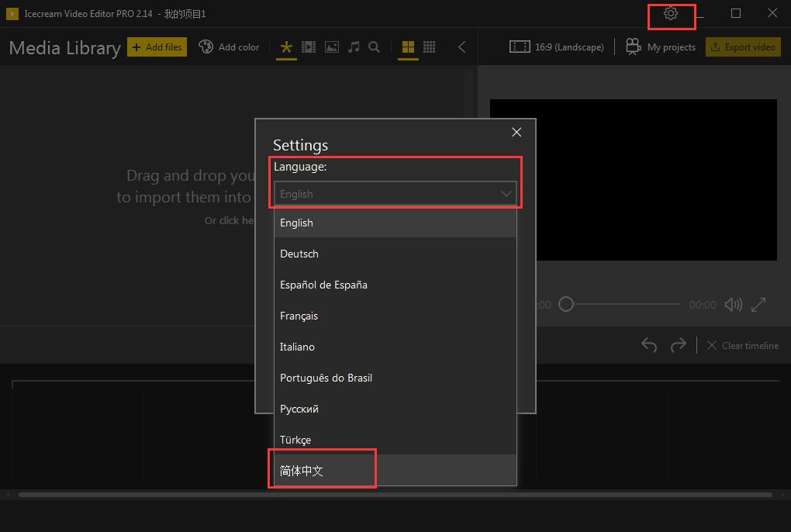Image resolution: width=791 pixels, height=532 pixels.
Task: Toggle the preview volume speaker icon
Action: tap(734, 305)
